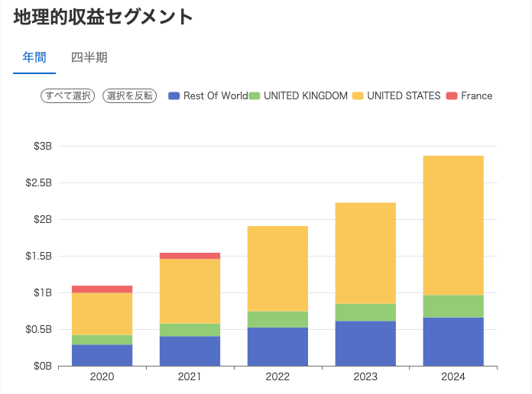Click the 2023 x-axis label
The height and width of the screenshot is (394, 532).
point(365,376)
